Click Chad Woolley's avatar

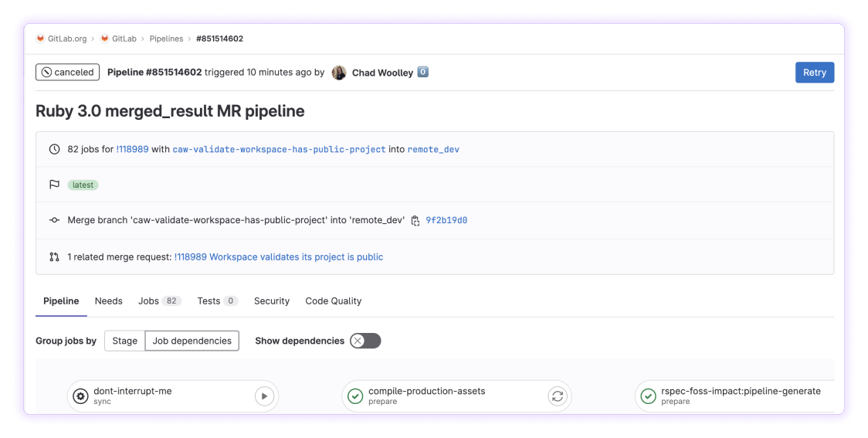pos(339,73)
